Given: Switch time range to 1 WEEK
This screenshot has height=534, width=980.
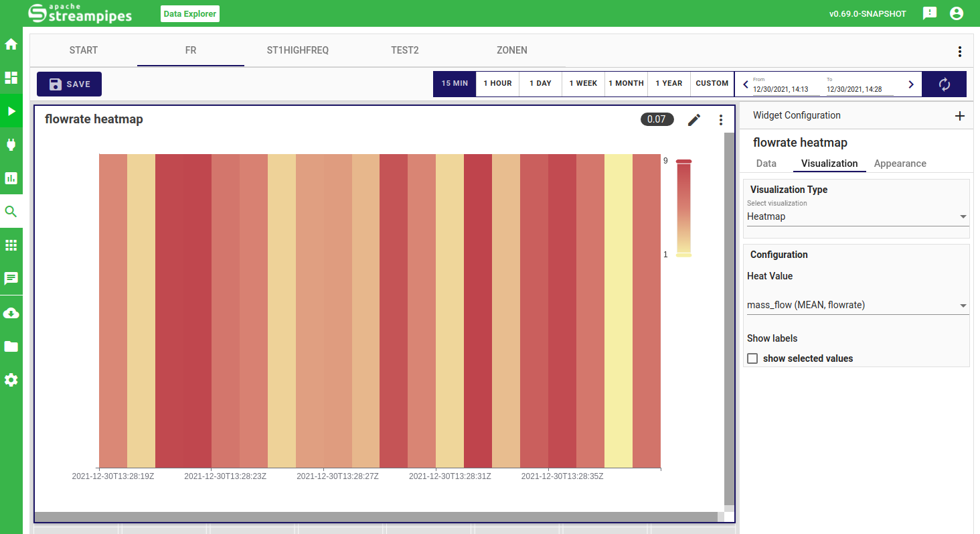Looking at the screenshot, I should [x=583, y=84].
